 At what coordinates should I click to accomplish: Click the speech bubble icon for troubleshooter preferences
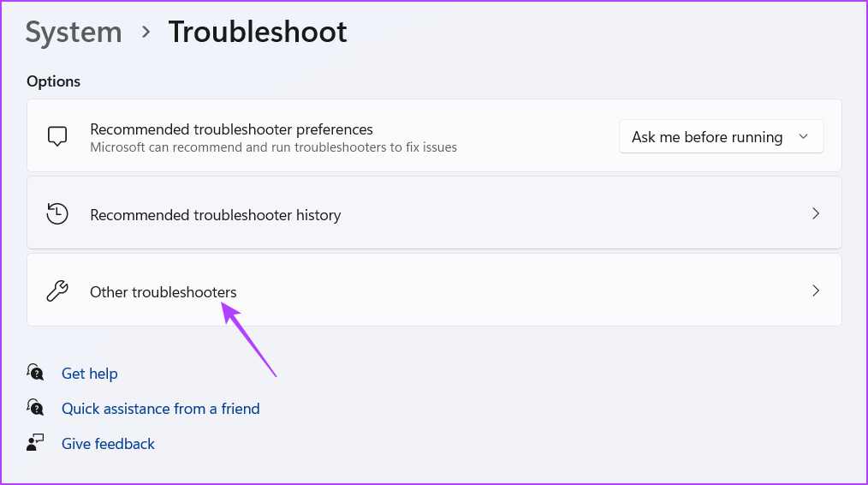(57, 136)
